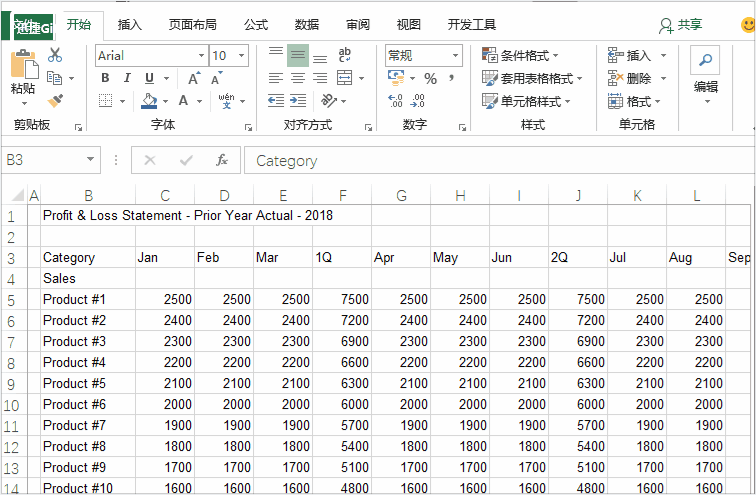Switch to the 视图 ribbon tab
The image size is (756, 495).
coord(409,25)
